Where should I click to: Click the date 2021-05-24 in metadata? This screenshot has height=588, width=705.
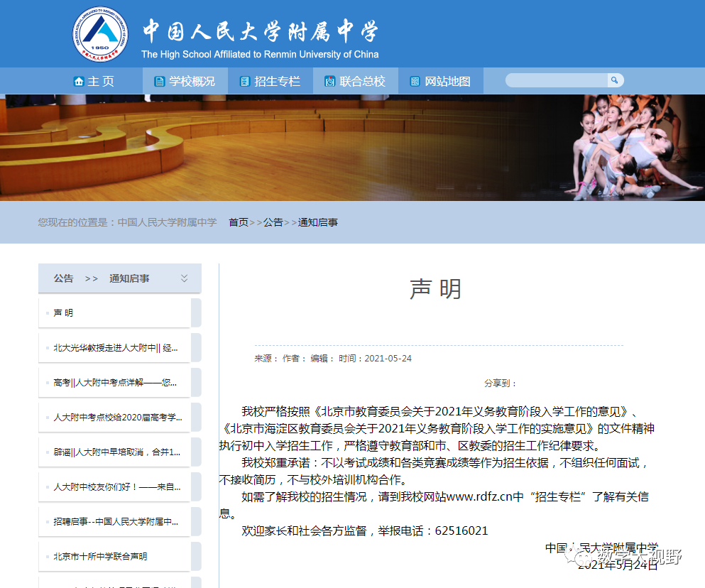pyautogui.click(x=388, y=359)
